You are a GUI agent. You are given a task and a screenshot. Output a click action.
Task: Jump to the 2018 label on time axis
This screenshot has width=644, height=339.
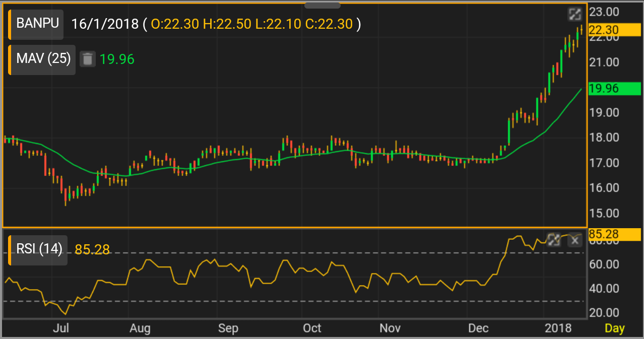(558, 328)
